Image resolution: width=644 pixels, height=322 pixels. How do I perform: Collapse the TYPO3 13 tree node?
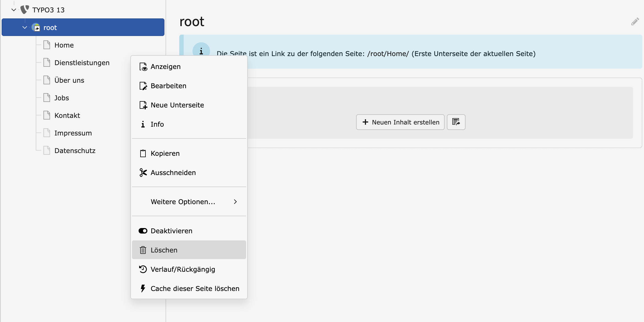coord(14,10)
